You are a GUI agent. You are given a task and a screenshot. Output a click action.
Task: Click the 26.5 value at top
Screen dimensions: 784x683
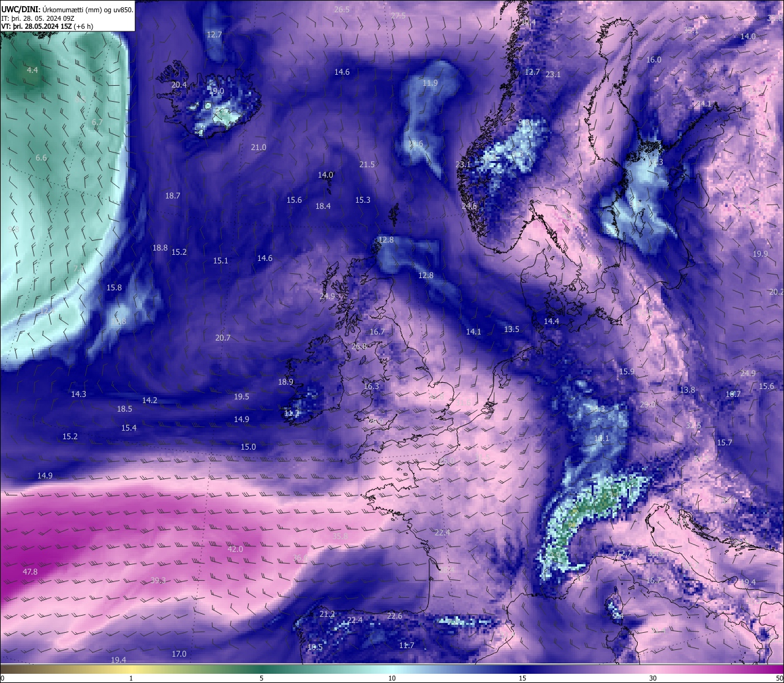[x=342, y=10]
